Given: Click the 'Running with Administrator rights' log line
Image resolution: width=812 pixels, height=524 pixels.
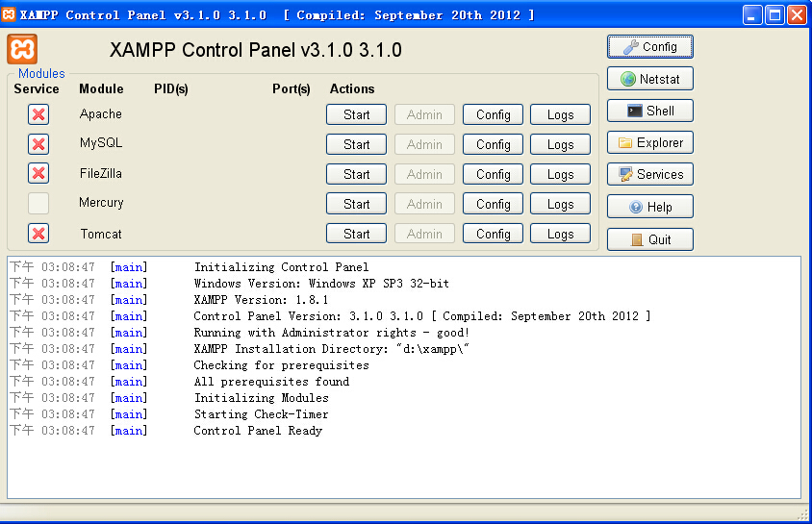Looking at the screenshot, I should tap(331, 333).
